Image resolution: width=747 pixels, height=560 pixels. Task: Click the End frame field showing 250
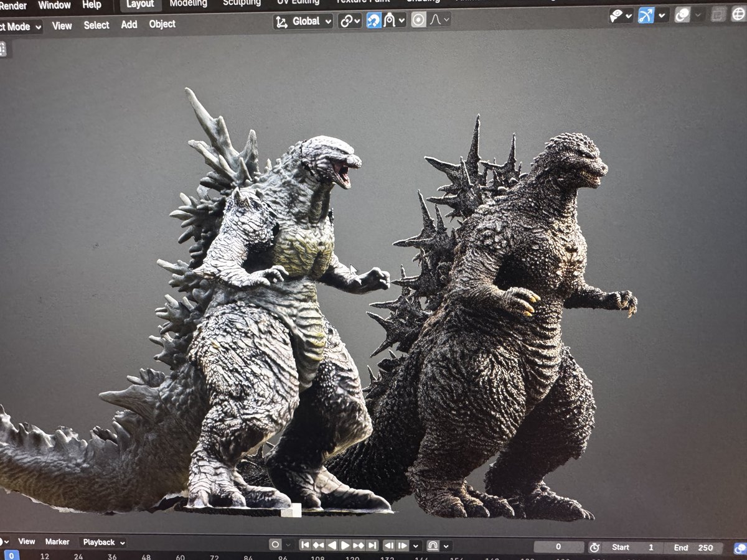693,548
